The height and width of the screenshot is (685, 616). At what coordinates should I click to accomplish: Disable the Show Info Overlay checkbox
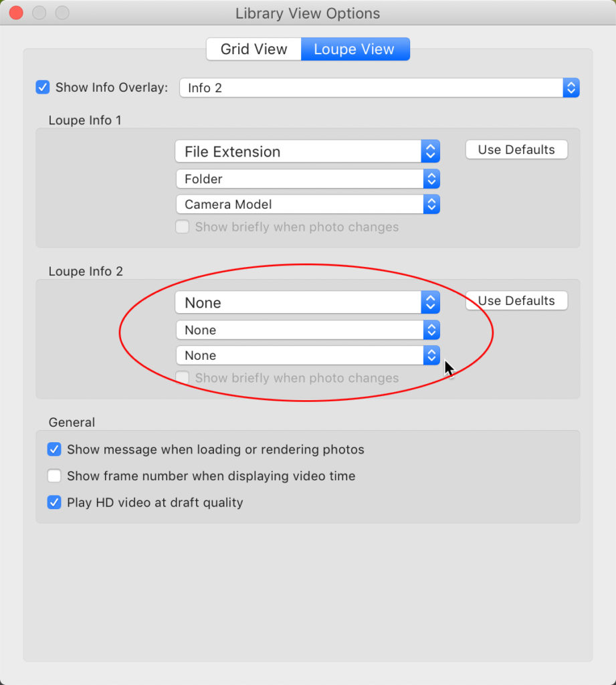43,88
